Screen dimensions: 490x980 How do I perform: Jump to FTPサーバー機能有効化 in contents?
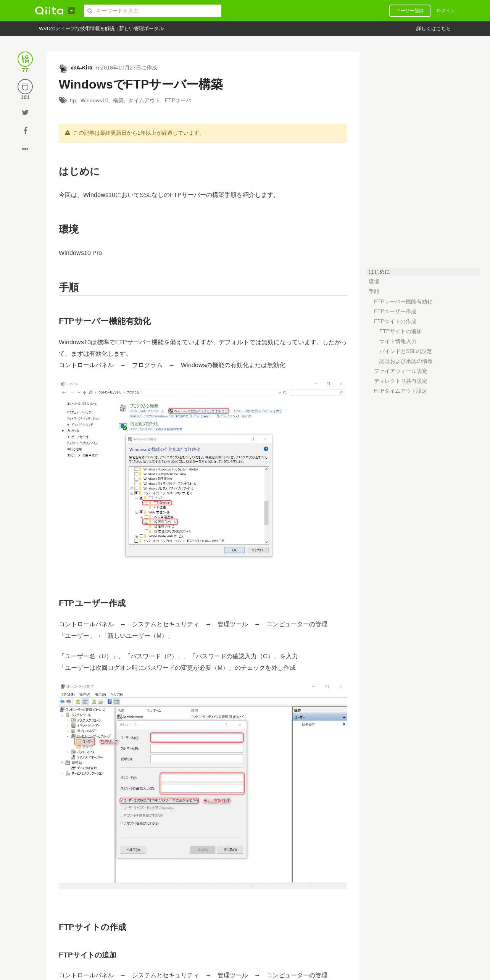[x=403, y=301]
